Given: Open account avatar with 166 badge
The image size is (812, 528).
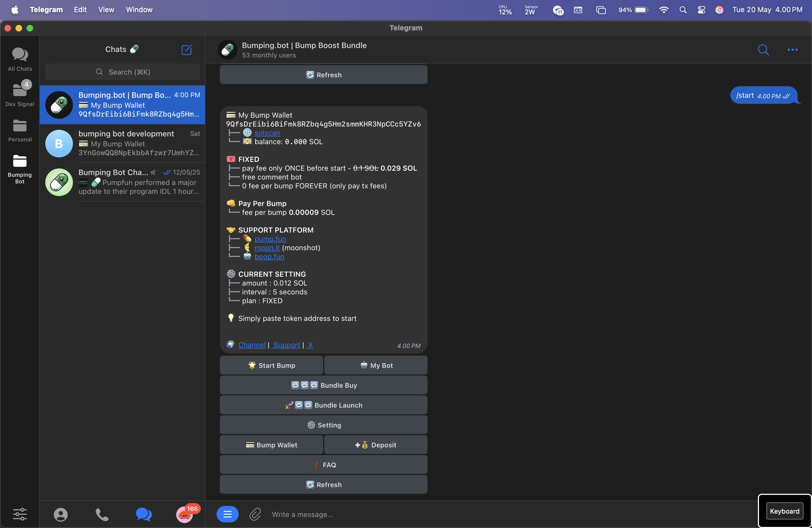Looking at the screenshot, I should [184, 514].
